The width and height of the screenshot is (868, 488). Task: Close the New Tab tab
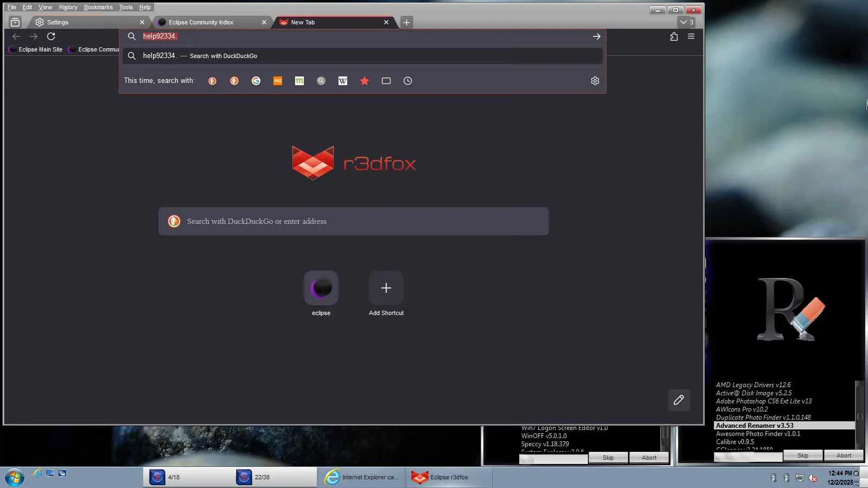point(386,22)
